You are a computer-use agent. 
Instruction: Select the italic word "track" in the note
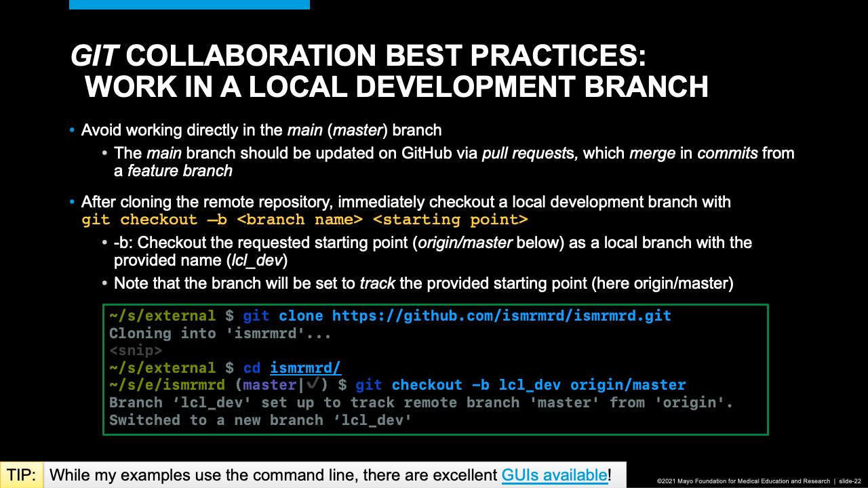(378, 283)
